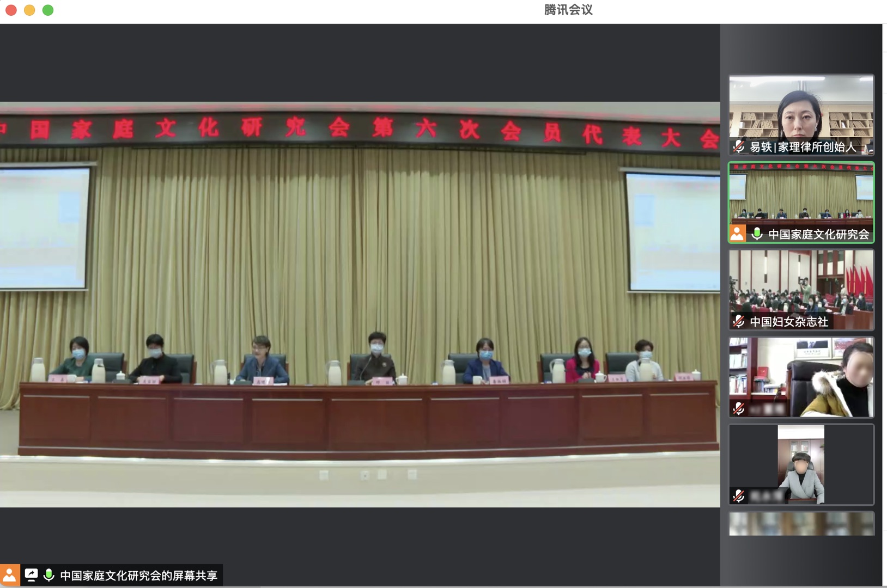Screen dimensions: 887x588
Task: Click 腾讯会议 window title
Action: [x=568, y=10]
